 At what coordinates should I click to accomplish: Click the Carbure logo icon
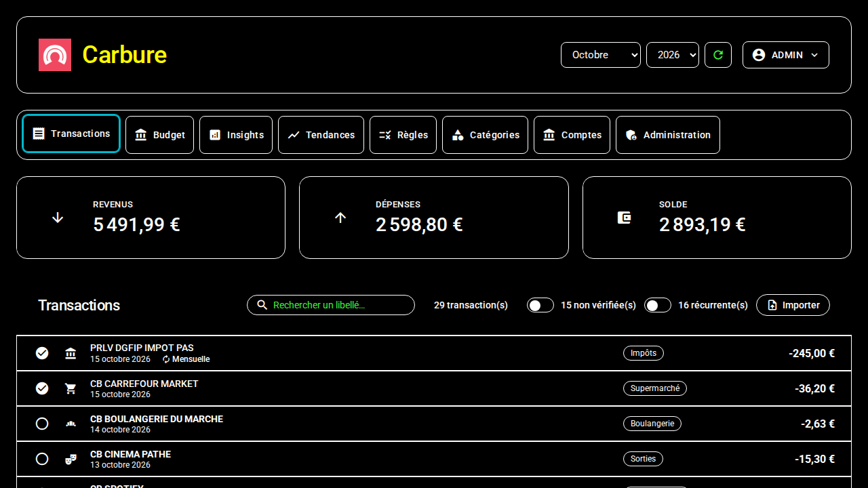point(55,55)
